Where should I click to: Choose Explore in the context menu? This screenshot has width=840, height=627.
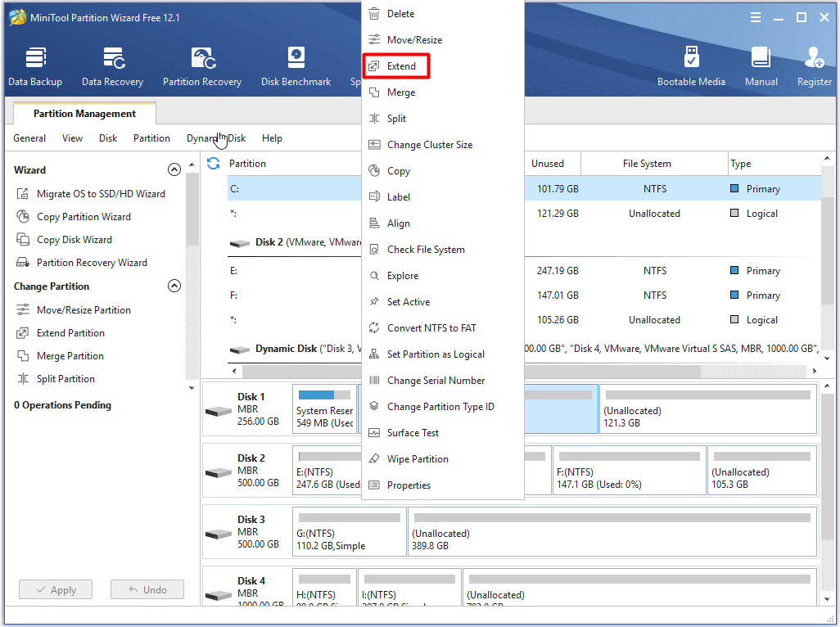(442, 276)
